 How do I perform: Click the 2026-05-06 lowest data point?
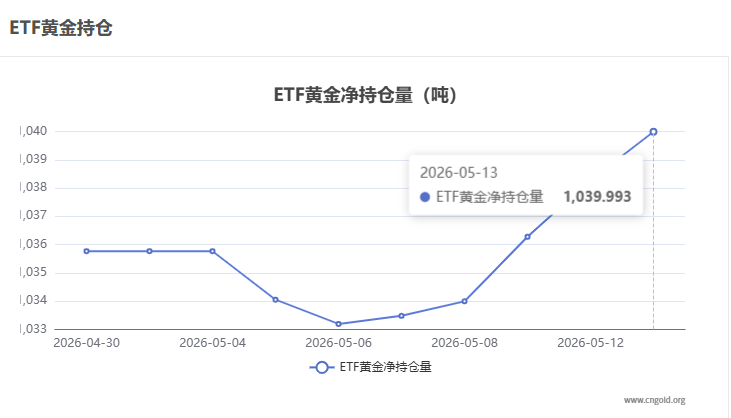click(x=338, y=324)
